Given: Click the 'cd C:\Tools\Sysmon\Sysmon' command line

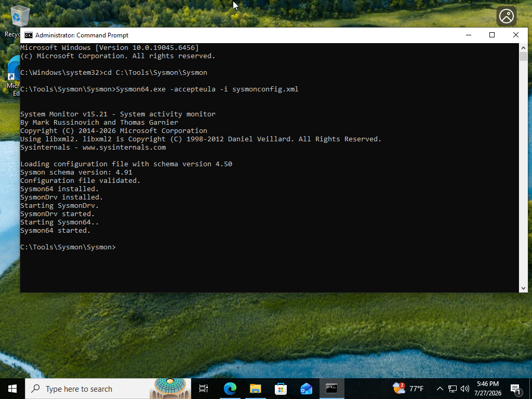Looking at the screenshot, I should pyautogui.click(x=114, y=73).
